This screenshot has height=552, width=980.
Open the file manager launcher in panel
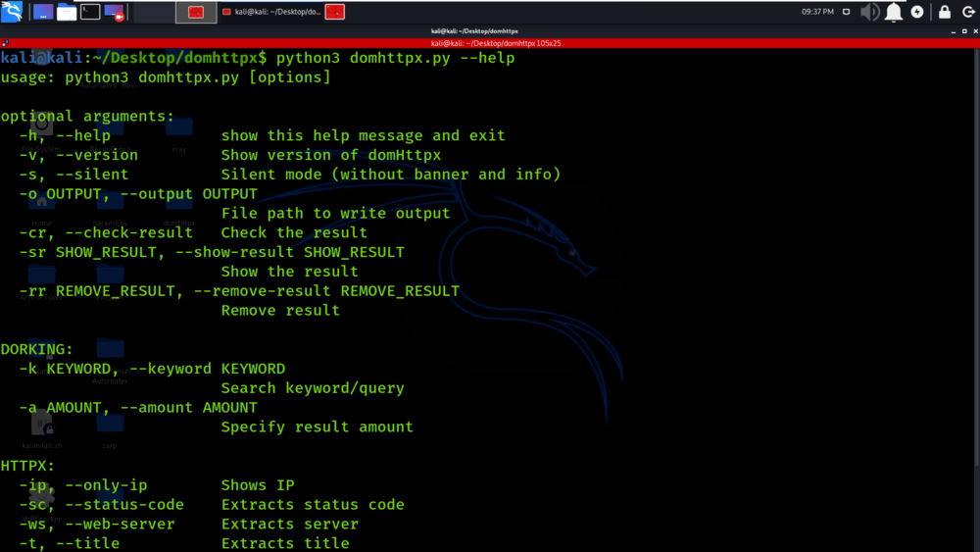point(67,12)
